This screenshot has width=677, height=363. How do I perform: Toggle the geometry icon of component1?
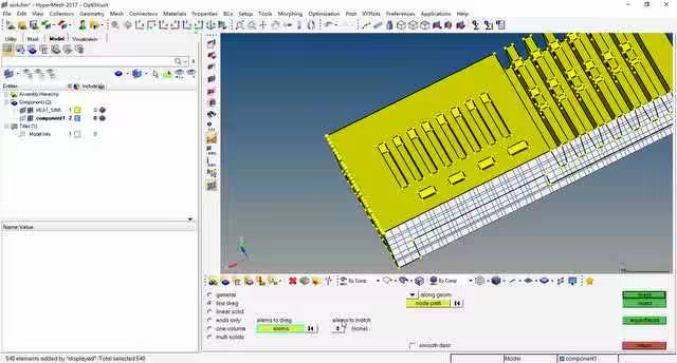tap(23, 118)
